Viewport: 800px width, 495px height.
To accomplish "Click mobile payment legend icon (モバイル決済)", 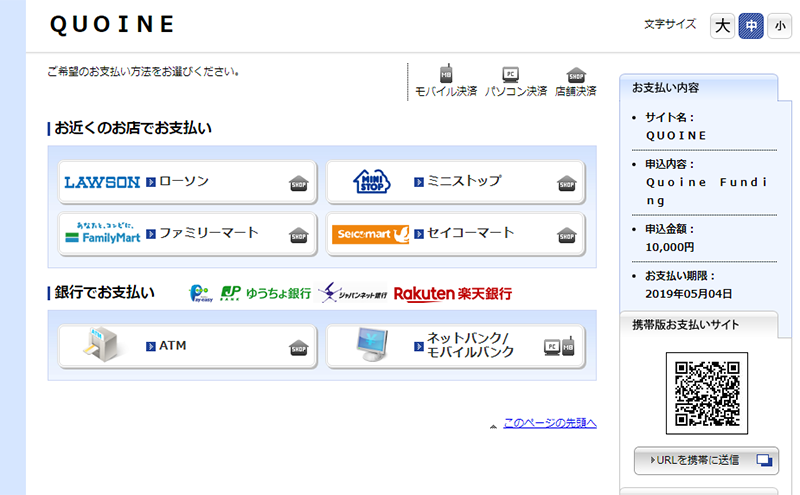I will coord(446,73).
